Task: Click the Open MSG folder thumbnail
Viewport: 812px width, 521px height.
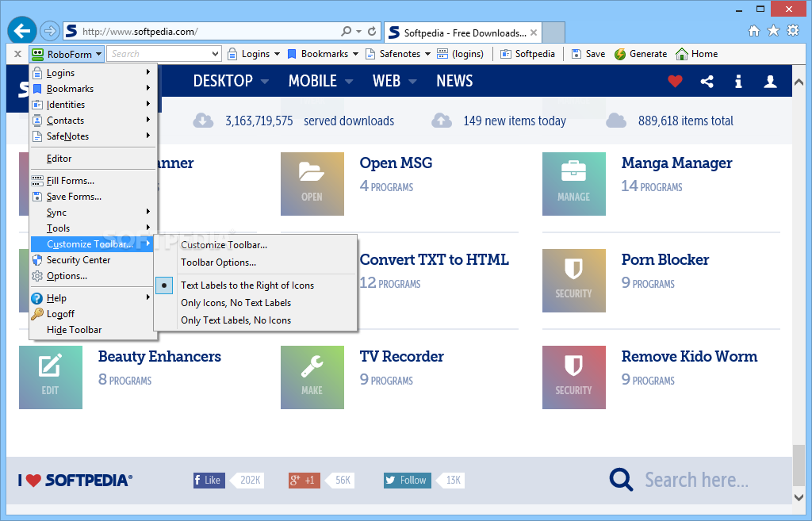Action: pos(312,184)
